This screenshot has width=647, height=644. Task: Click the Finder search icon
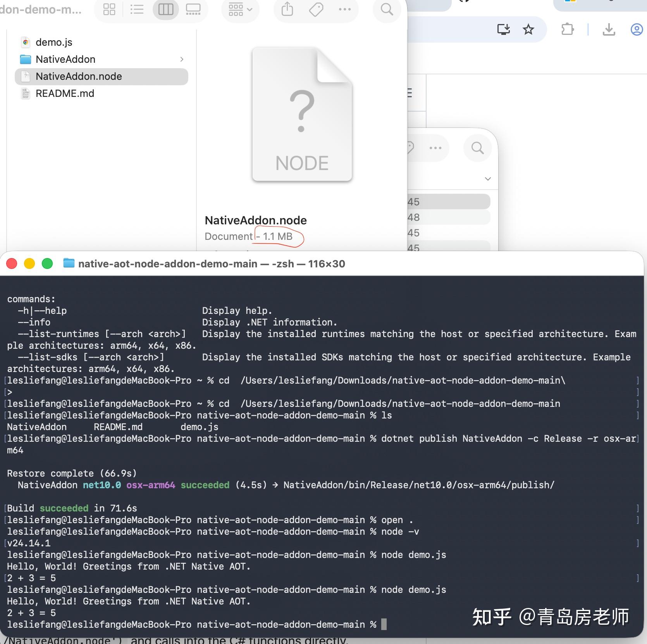pos(387,9)
